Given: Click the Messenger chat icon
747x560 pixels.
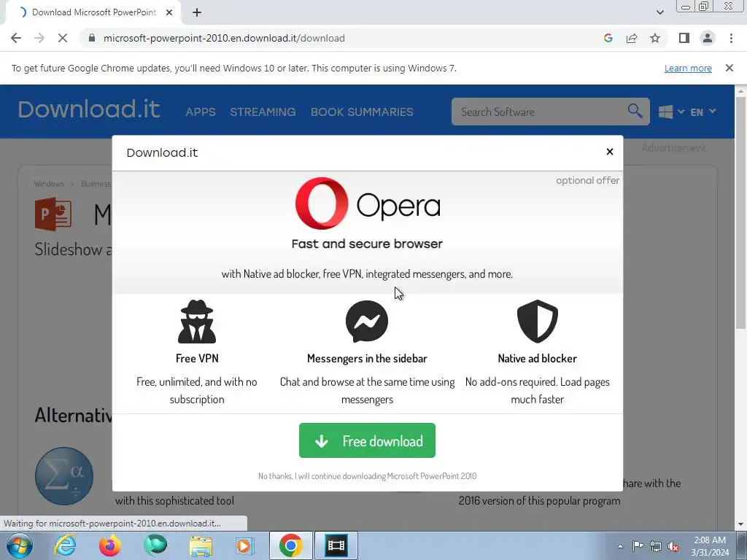Looking at the screenshot, I should 367,322.
